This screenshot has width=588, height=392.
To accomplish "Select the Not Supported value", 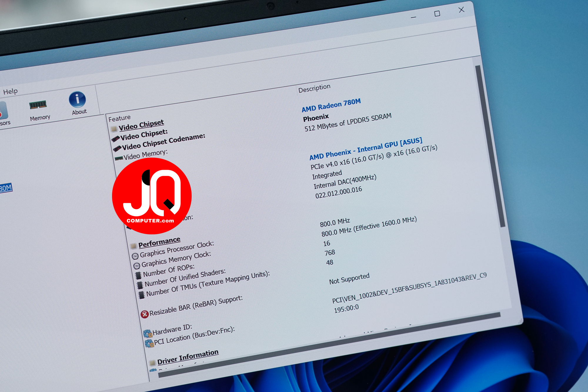I will pos(349,279).
